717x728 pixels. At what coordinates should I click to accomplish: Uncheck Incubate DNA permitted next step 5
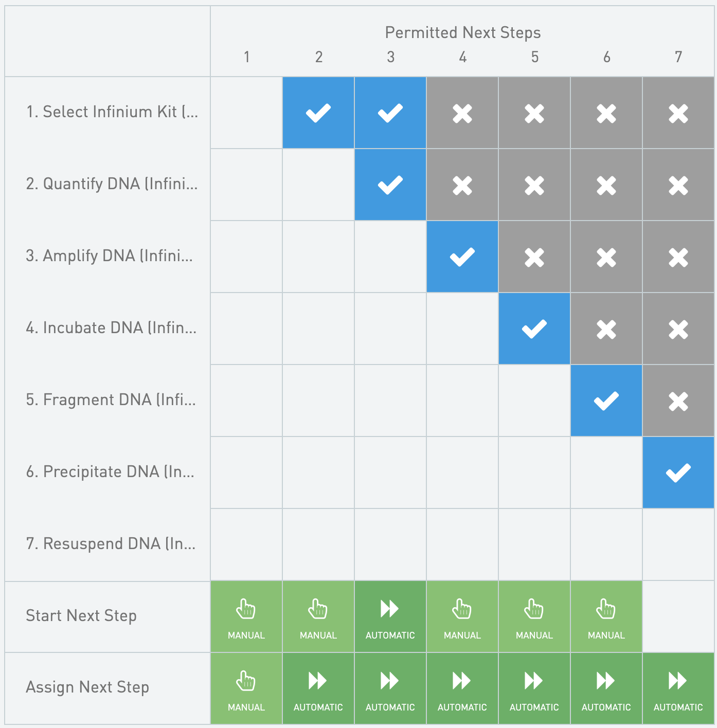534,329
